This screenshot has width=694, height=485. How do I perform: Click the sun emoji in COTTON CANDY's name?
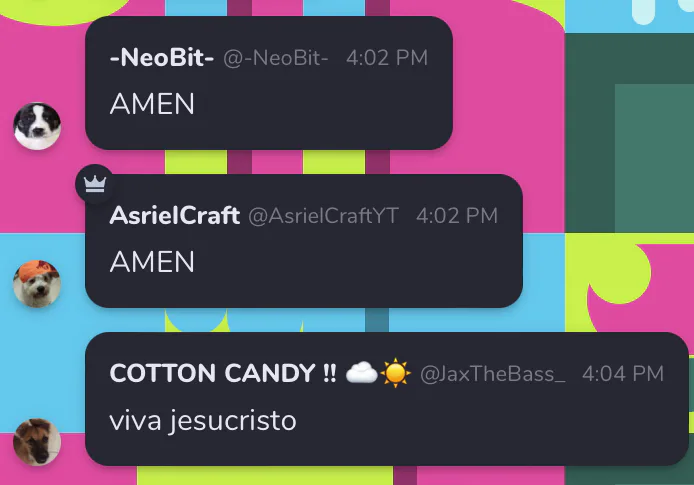(x=395, y=373)
